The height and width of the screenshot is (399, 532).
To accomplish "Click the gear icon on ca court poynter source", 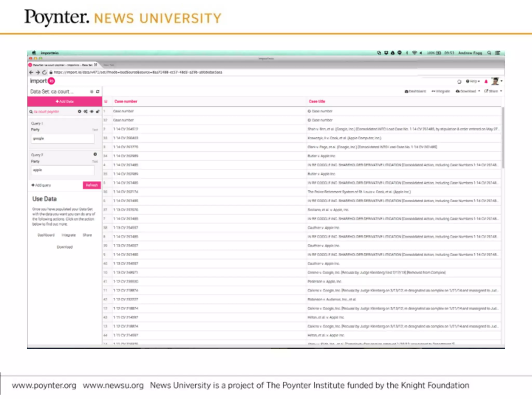I will click(x=79, y=111).
